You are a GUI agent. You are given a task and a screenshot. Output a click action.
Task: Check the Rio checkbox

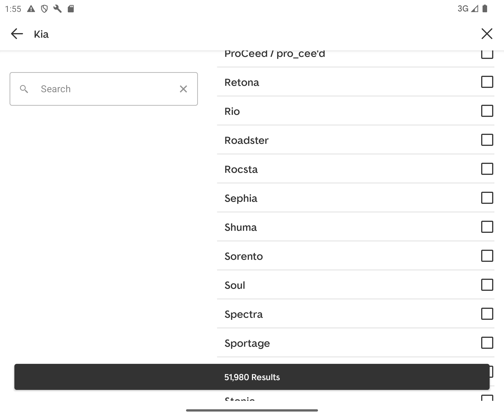coord(487,111)
